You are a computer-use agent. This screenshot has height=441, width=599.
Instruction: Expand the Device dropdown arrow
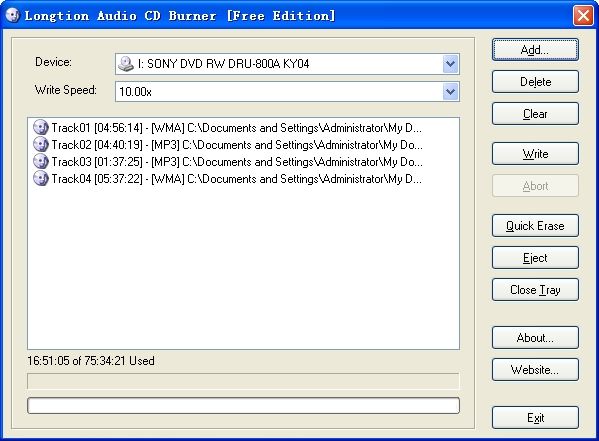coord(450,64)
